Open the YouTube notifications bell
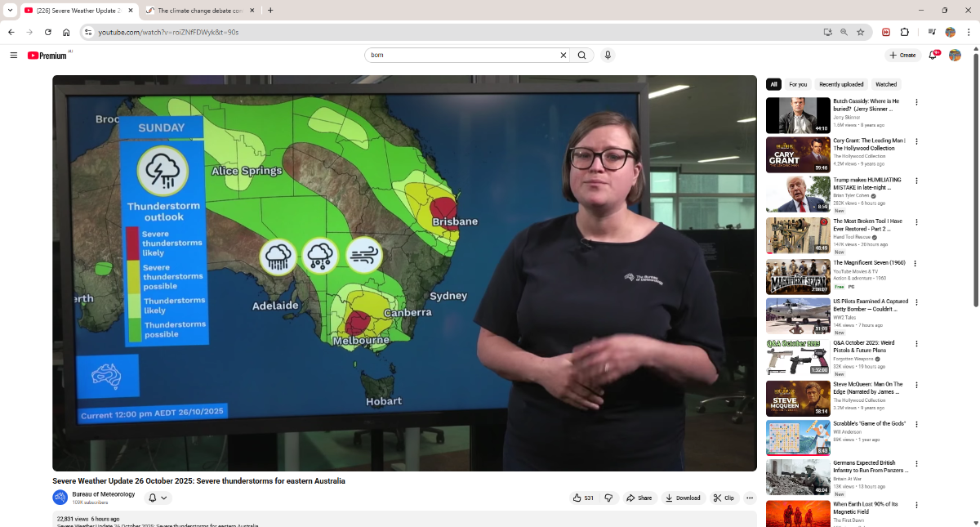This screenshot has height=527, width=980. [x=933, y=56]
